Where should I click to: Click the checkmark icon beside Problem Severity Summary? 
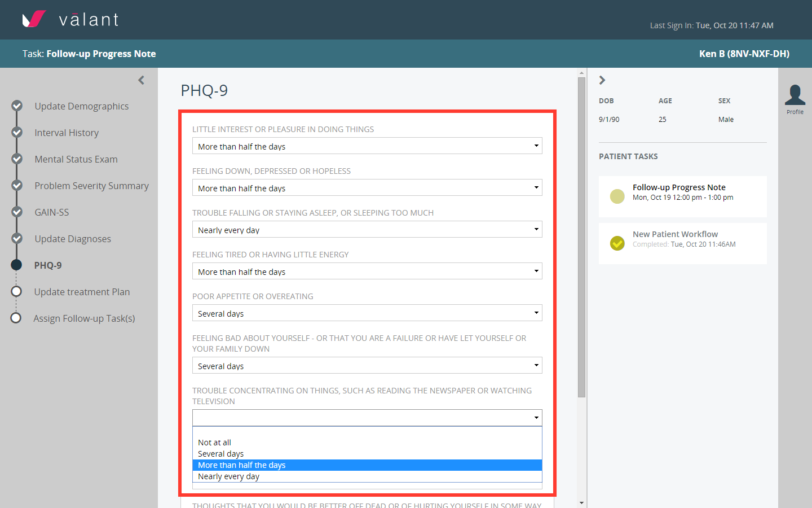17,185
